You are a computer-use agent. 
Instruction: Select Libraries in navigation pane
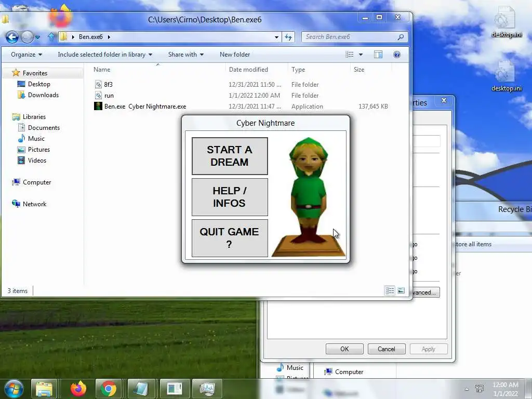tap(34, 117)
